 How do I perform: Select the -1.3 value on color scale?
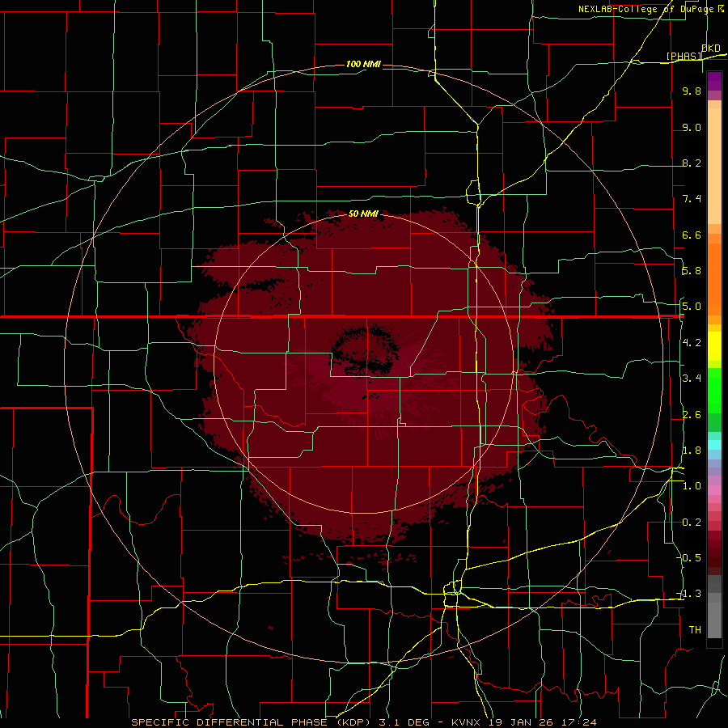[x=688, y=594]
